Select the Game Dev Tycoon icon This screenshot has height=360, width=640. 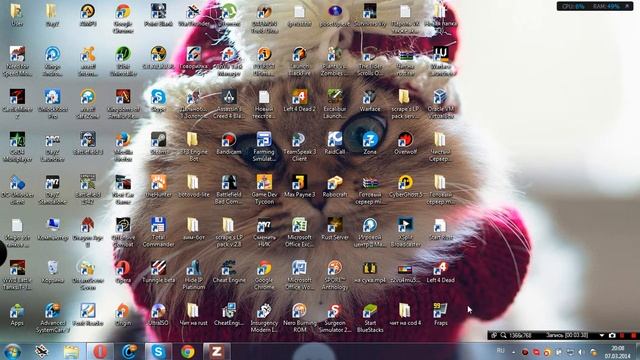click(264, 189)
